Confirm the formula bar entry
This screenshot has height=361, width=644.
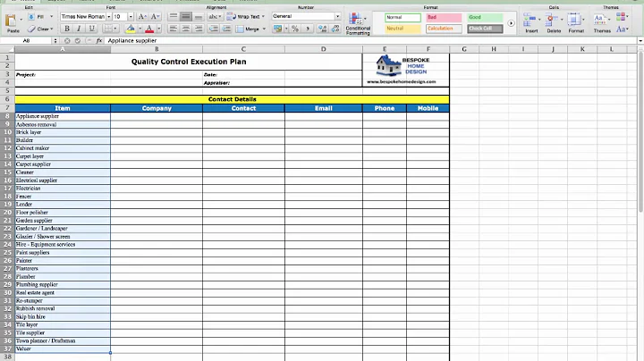tap(78, 40)
